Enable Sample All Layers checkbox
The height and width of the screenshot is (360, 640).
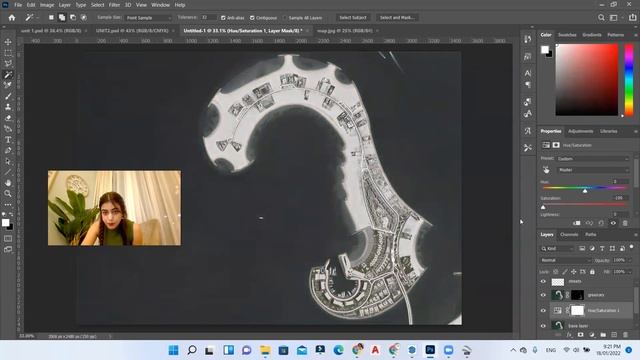point(285,18)
